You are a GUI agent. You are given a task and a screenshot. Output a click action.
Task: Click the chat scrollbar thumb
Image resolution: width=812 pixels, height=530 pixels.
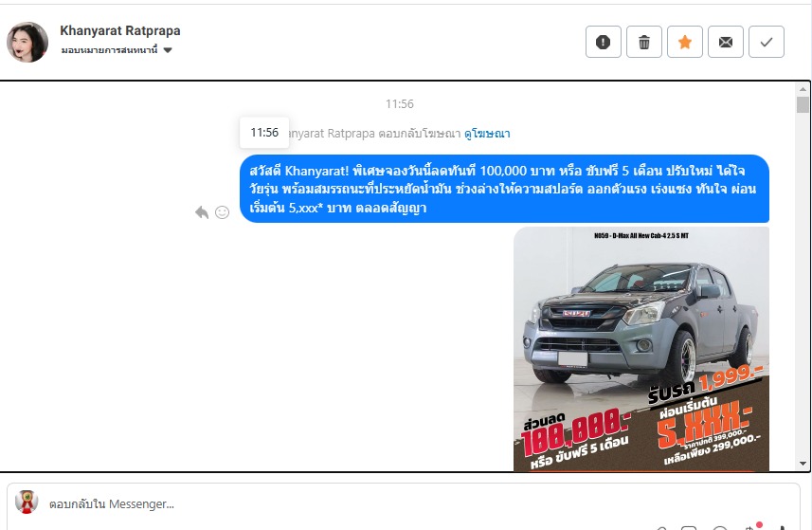tap(803, 104)
